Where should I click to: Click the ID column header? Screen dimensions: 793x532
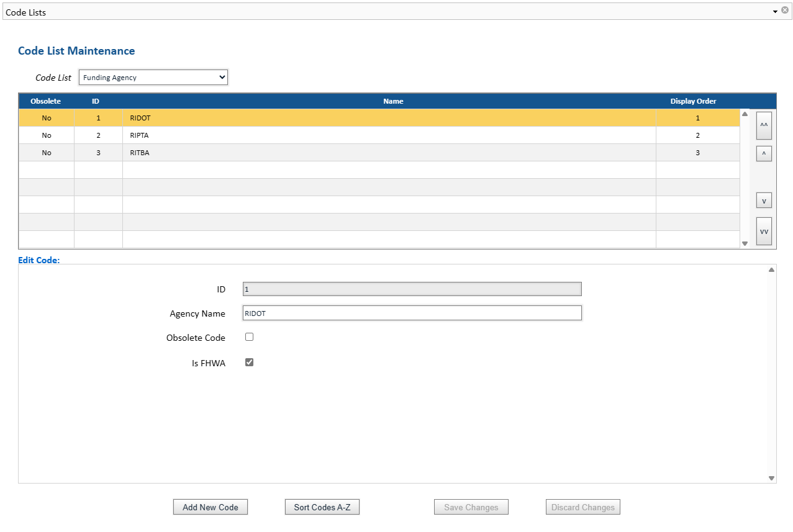(96, 101)
